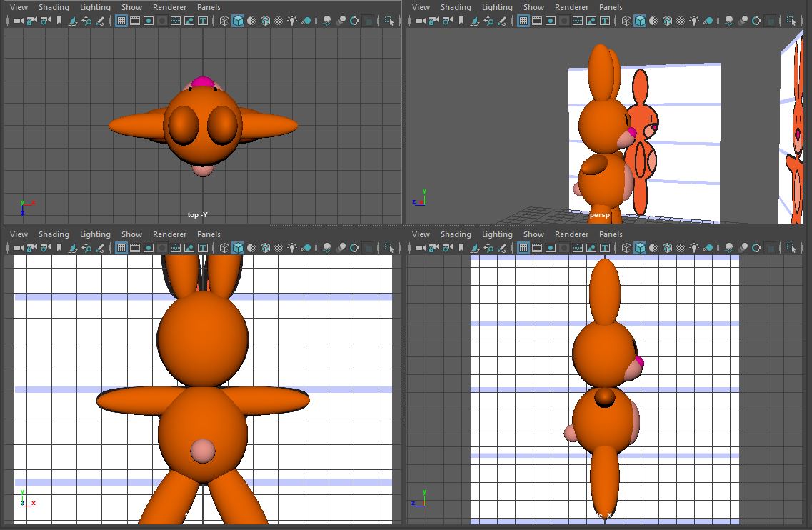Select the magenta nose in top view
Viewport: 812px width, 530px height.
pyautogui.click(x=203, y=82)
